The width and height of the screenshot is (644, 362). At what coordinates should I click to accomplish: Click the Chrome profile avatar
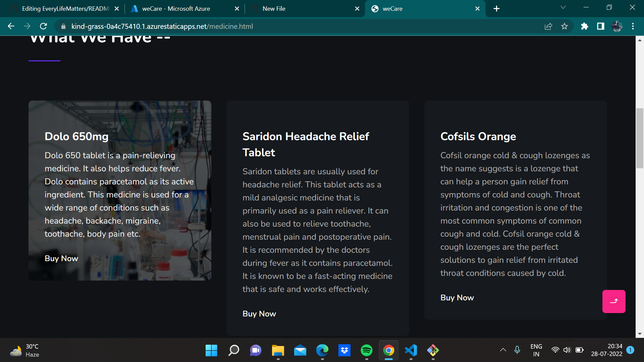(x=618, y=26)
